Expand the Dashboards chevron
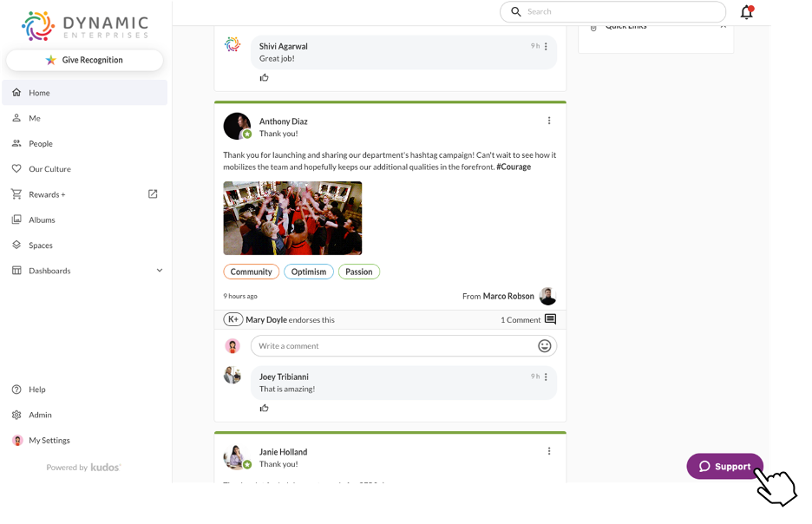 click(x=160, y=271)
